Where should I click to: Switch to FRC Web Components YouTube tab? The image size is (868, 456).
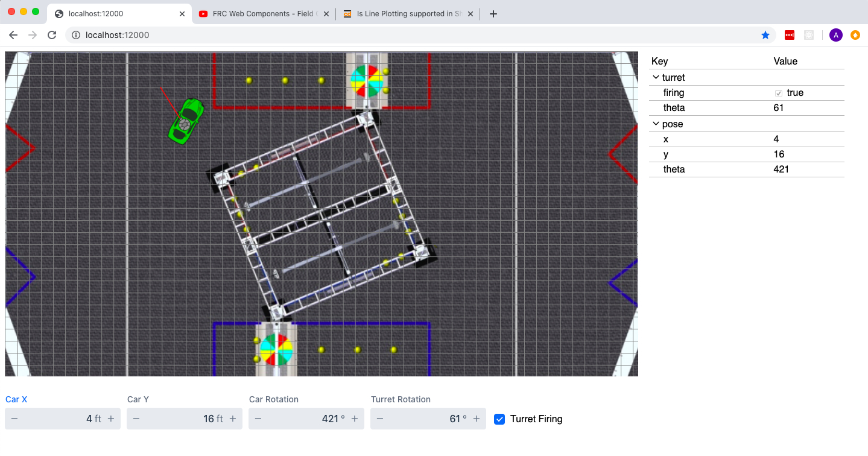(x=264, y=14)
